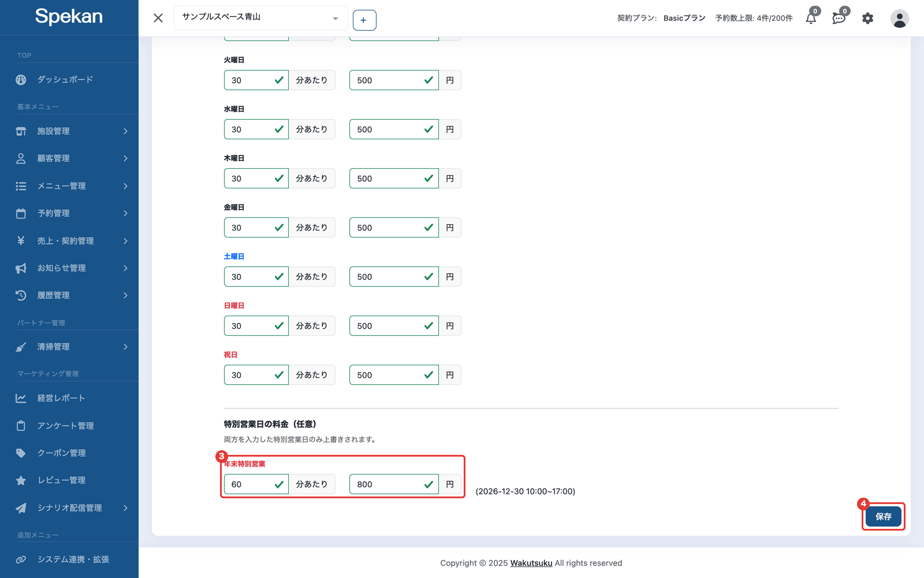This screenshot has width=924, height=578.
Task: Click the coupon management tag icon
Action: click(x=21, y=453)
